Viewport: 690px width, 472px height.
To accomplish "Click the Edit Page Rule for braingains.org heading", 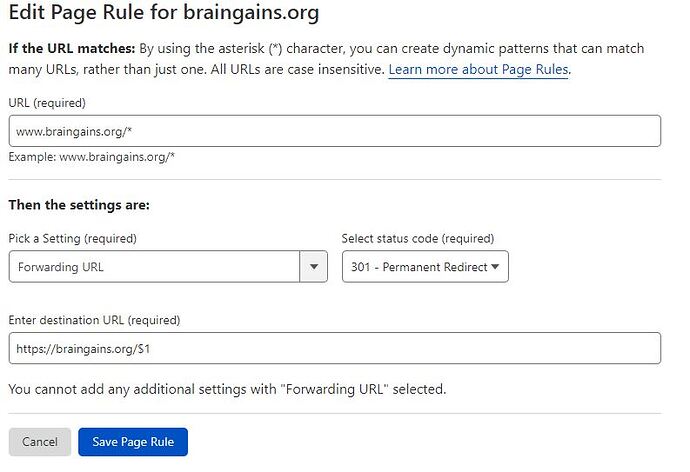I will [164, 12].
